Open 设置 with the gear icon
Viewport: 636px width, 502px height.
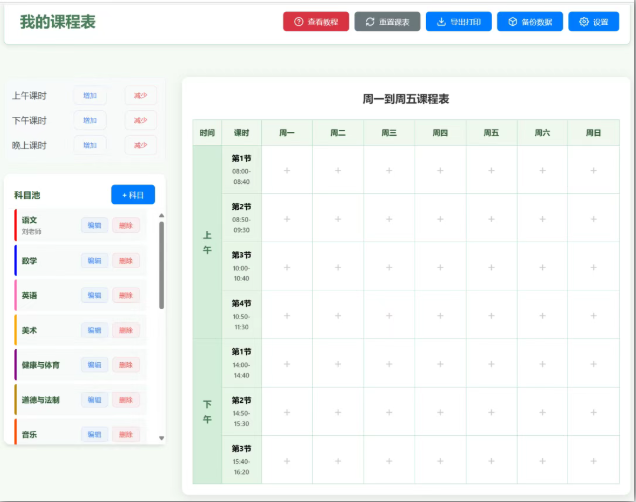coord(594,21)
